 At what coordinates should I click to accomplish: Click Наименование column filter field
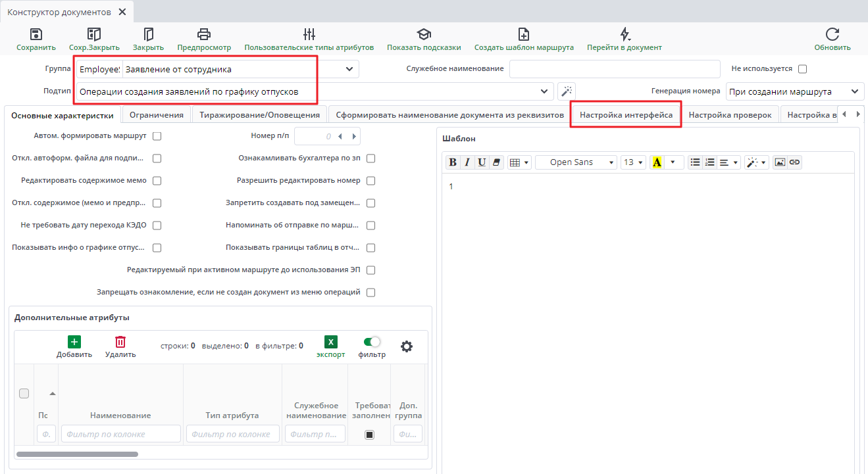[x=120, y=434]
